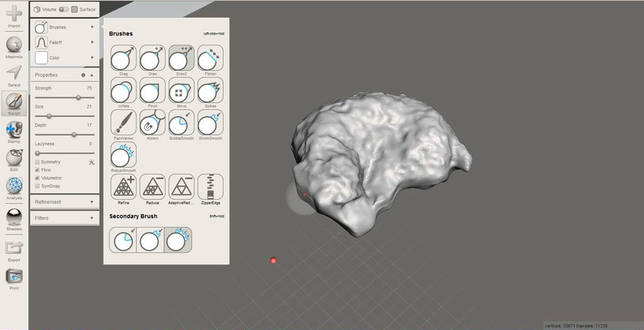Toggle Volume/Surface switch
Screen dimensions: 644x330
coord(64,9)
